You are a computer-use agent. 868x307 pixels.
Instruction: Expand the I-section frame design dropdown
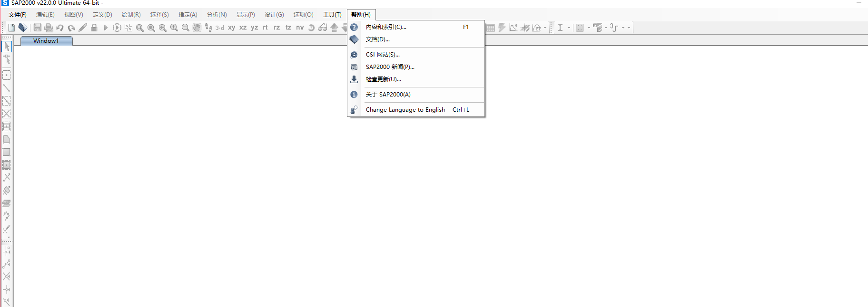coord(569,28)
